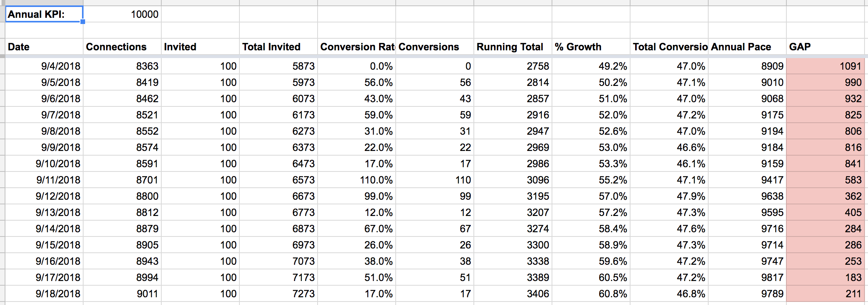Select the pink GAP cell 211

coord(825,294)
